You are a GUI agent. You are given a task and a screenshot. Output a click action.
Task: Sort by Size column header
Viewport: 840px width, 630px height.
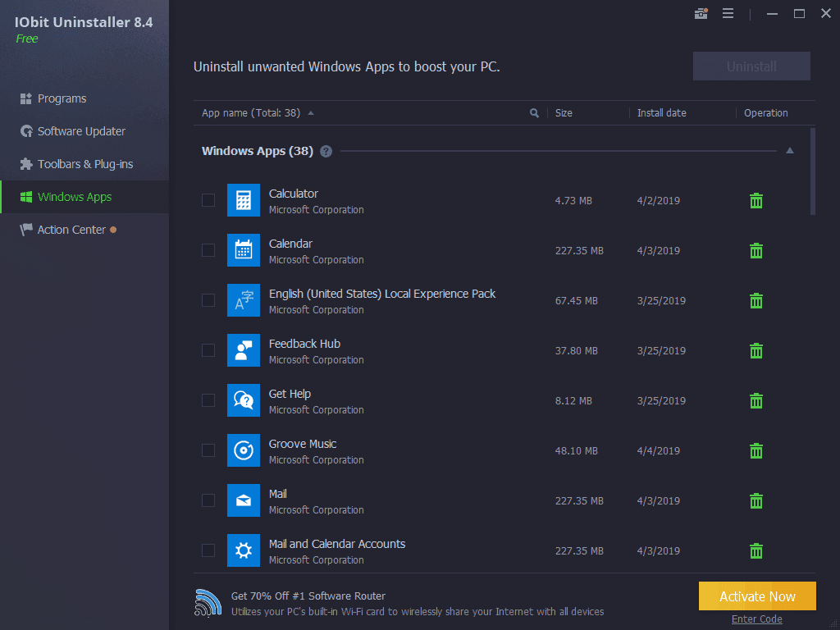pyautogui.click(x=564, y=113)
